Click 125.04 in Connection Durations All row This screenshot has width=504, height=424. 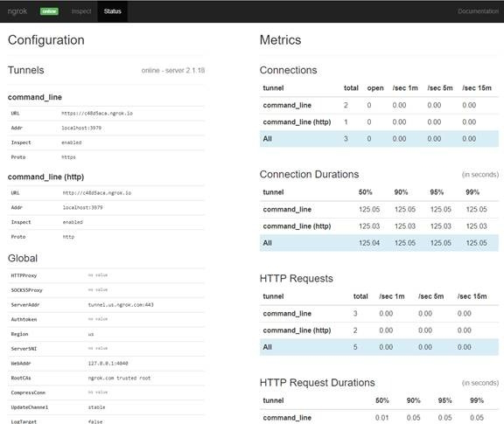(x=369, y=243)
